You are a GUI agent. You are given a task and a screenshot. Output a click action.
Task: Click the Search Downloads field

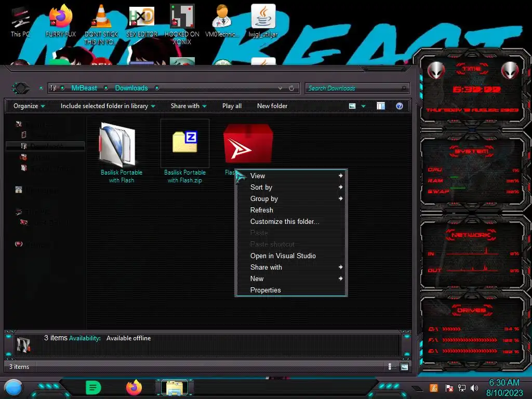pos(357,88)
